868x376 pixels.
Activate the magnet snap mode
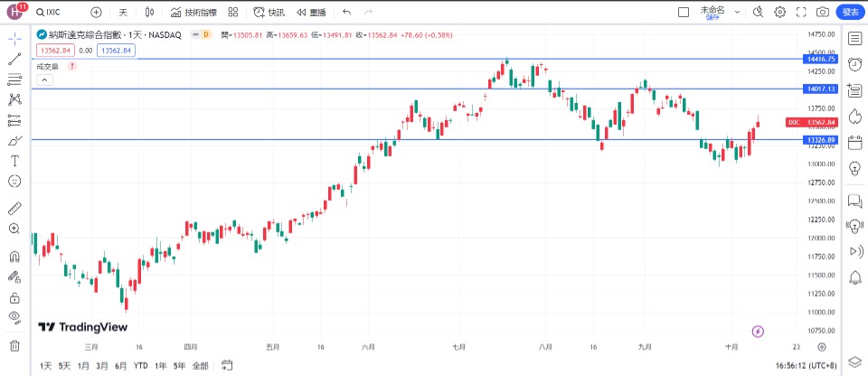14,256
